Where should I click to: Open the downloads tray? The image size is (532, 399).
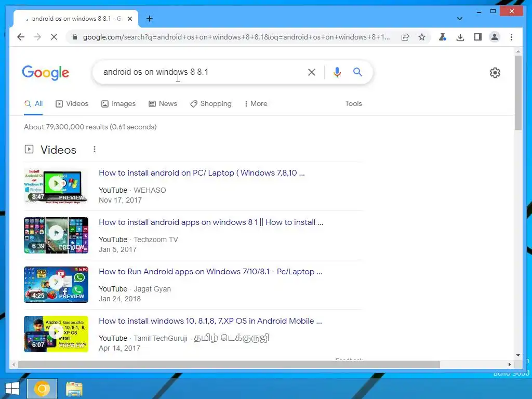point(460,37)
